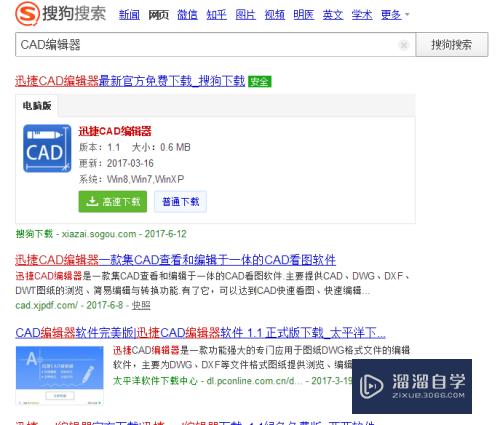This screenshot has width=500, height=425.
Task: Open the 微信 search category
Action: 187,15
